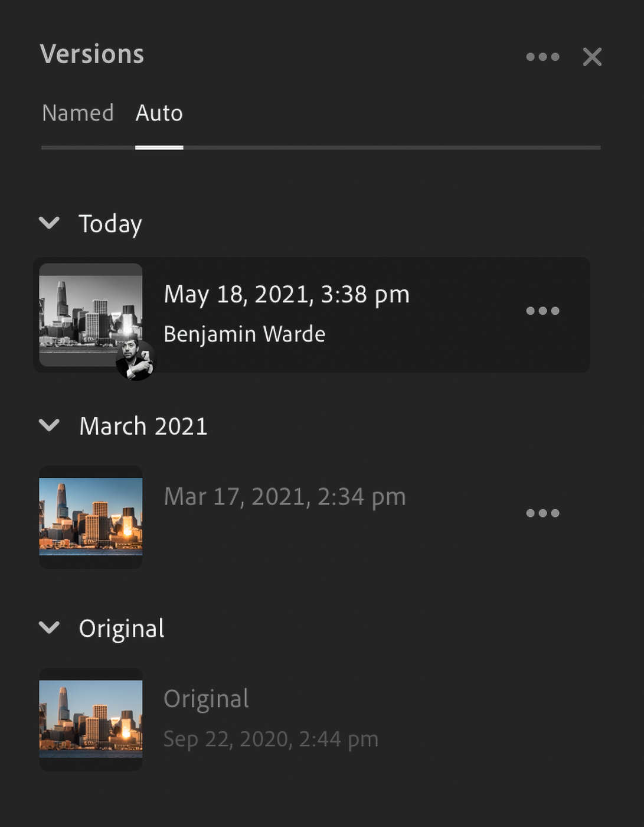Select the Original version color thumbnail
The height and width of the screenshot is (827, 644).
(x=90, y=719)
